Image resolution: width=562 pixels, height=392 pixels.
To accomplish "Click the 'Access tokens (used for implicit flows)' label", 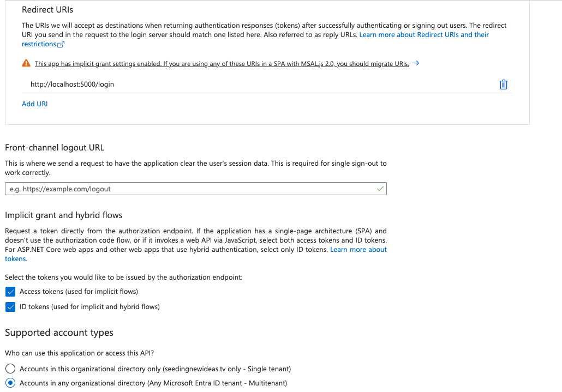I will (79, 292).
